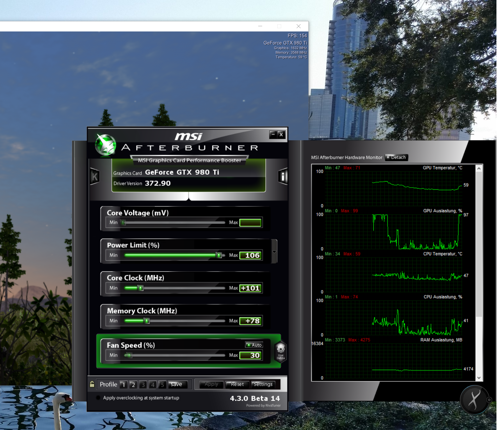This screenshot has width=504, height=430.
Task: Click the FPS: 154 overlay text
Action: 297,36
